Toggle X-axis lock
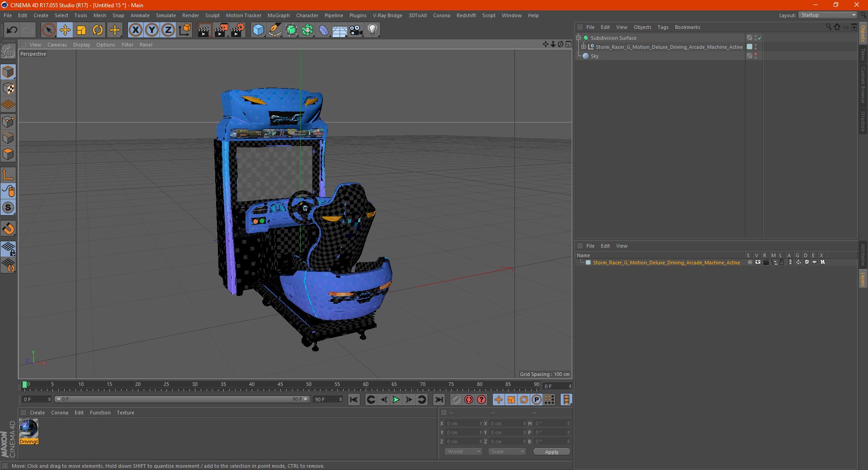 tap(135, 30)
